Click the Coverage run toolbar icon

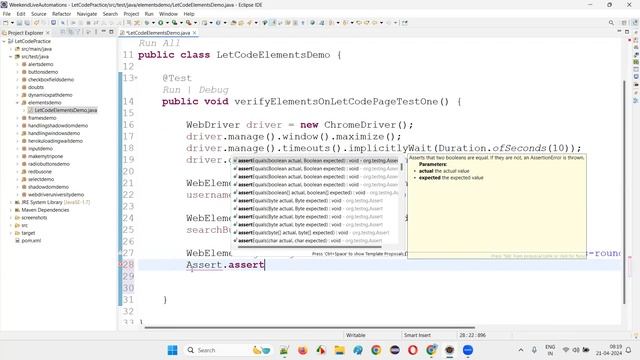click(174, 23)
